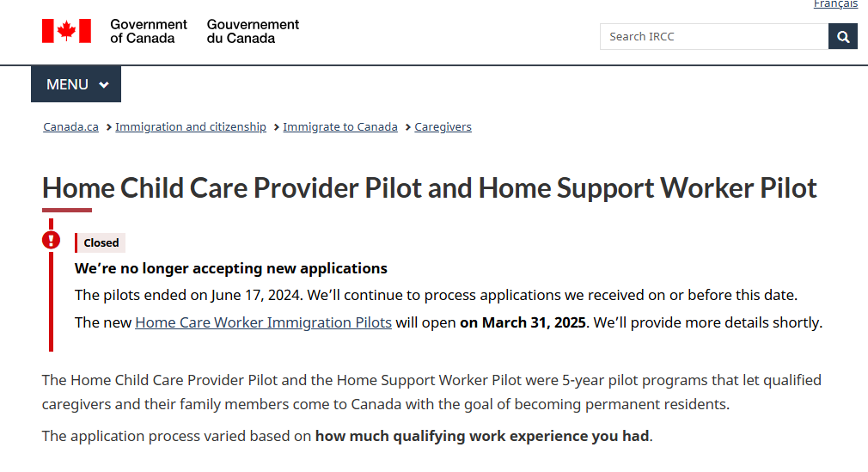Select the Caregivers breadcrumb link
Image resolution: width=868 pixels, height=472 pixels.
(443, 127)
